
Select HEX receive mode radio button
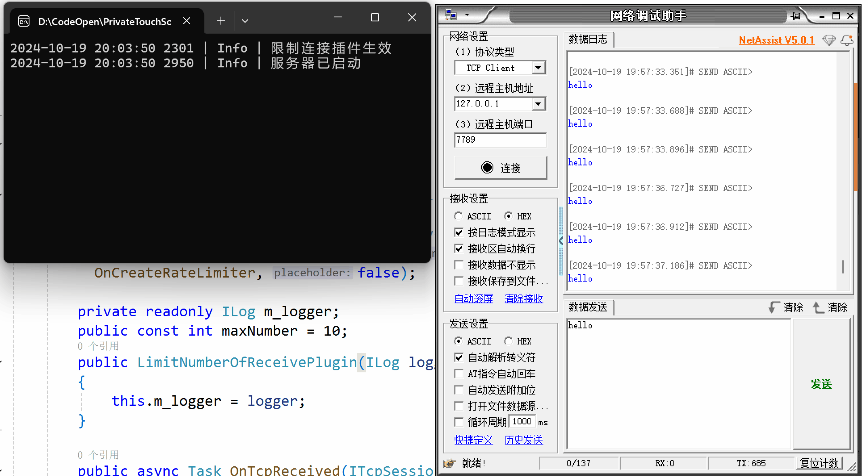point(508,216)
